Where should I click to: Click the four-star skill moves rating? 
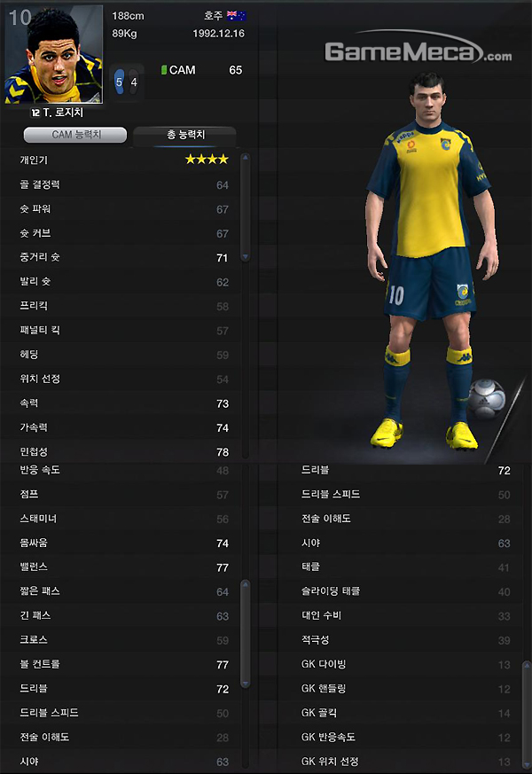[x=207, y=159]
